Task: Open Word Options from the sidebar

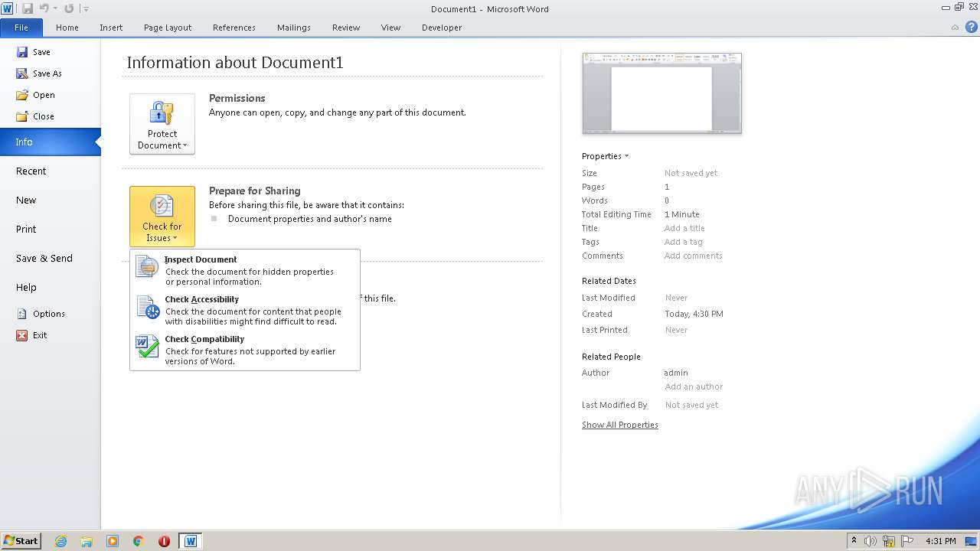Action: pyautogui.click(x=50, y=314)
